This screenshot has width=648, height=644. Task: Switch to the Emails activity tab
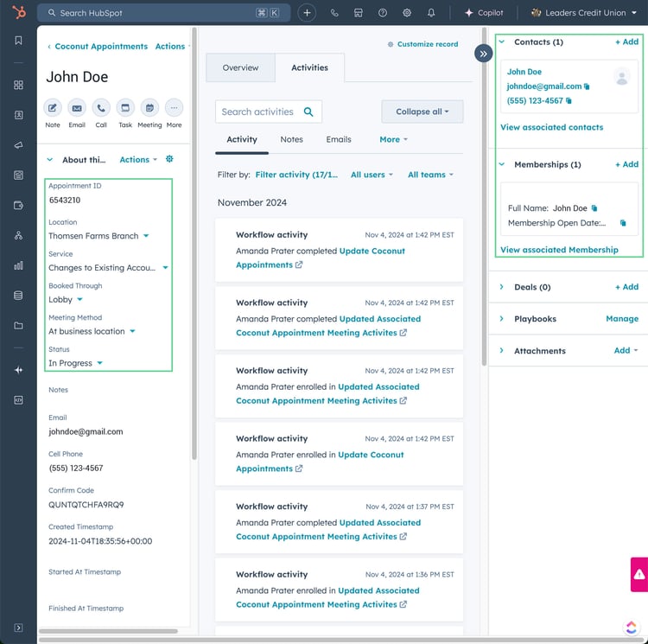coord(339,140)
